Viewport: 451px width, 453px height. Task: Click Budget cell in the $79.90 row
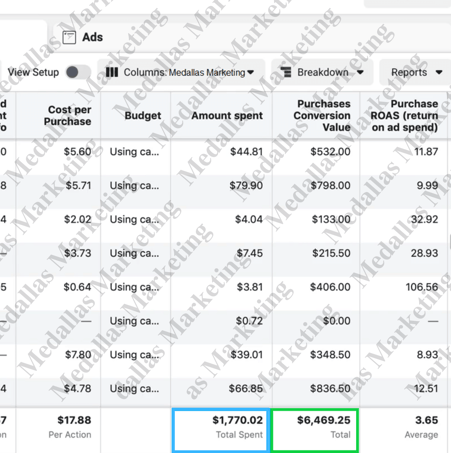click(135, 186)
